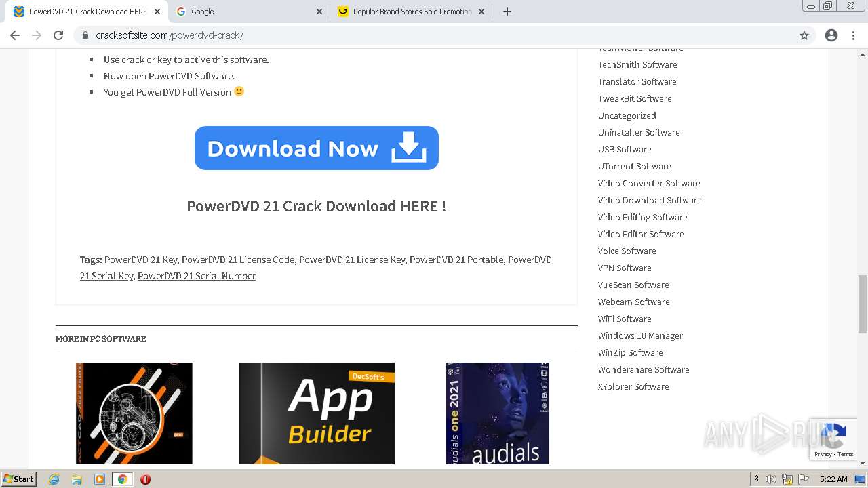Open Windows 10 Manager category
The height and width of the screenshot is (488, 868).
coord(640,335)
